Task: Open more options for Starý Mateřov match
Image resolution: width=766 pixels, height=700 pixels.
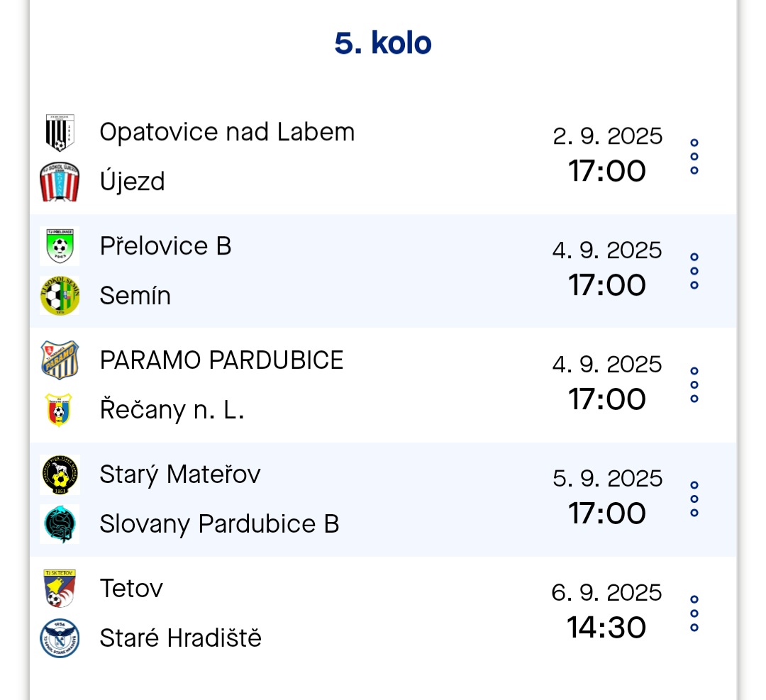Action: tap(694, 499)
